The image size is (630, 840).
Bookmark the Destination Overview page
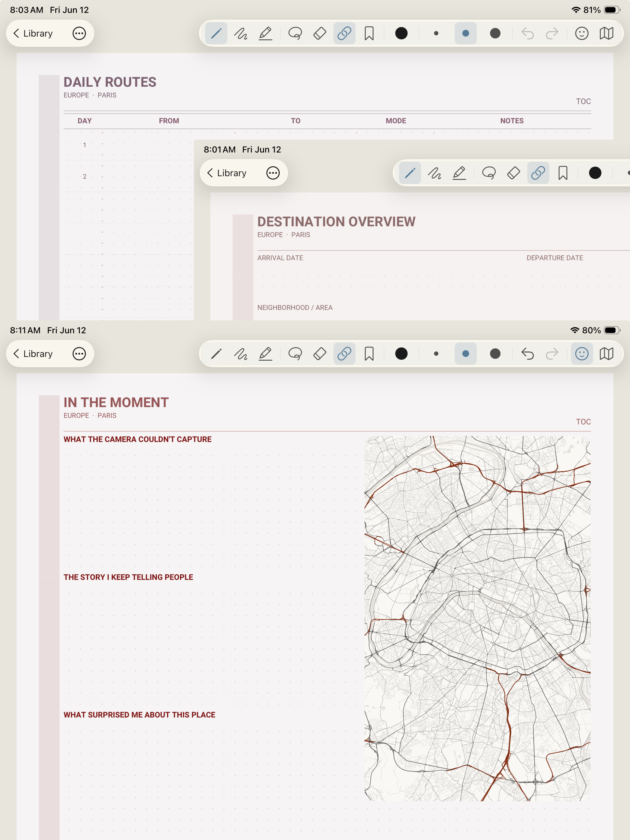tap(563, 173)
